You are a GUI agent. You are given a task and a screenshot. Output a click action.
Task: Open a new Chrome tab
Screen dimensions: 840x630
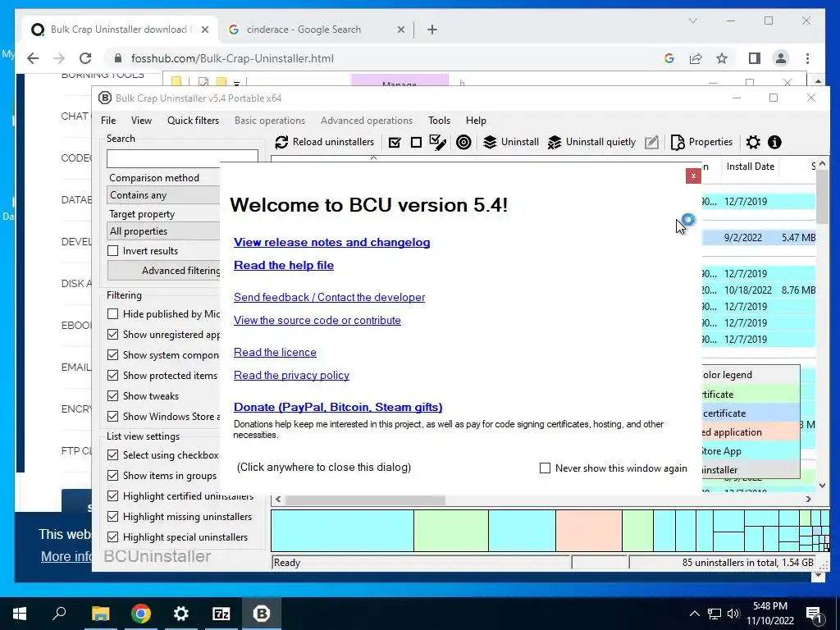(432, 30)
